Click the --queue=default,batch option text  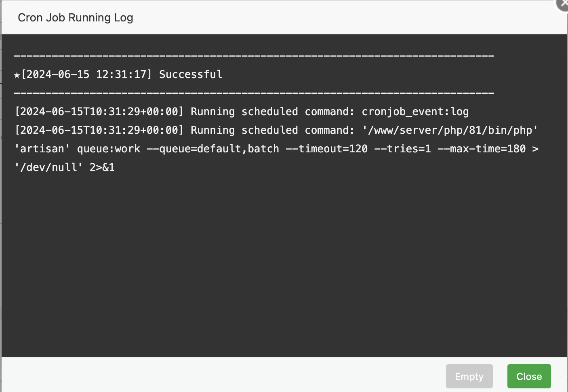tap(212, 149)
